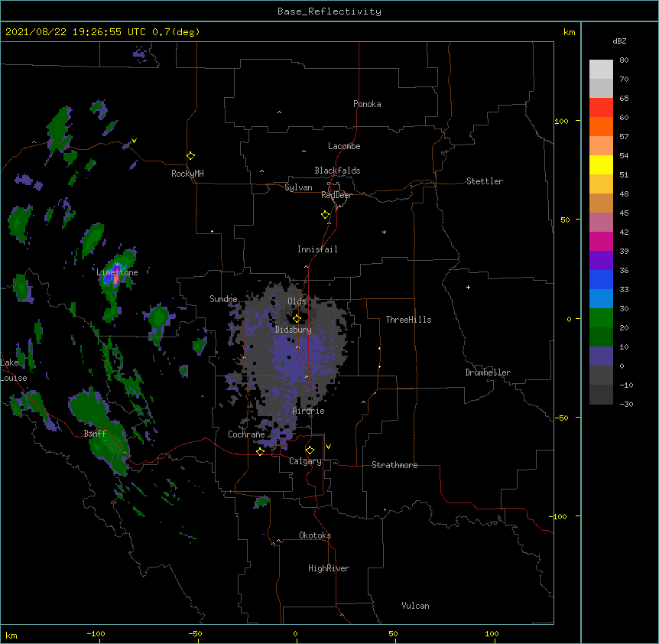Click the Olds town label
The image size is (659, 644).
coord(297,301)
